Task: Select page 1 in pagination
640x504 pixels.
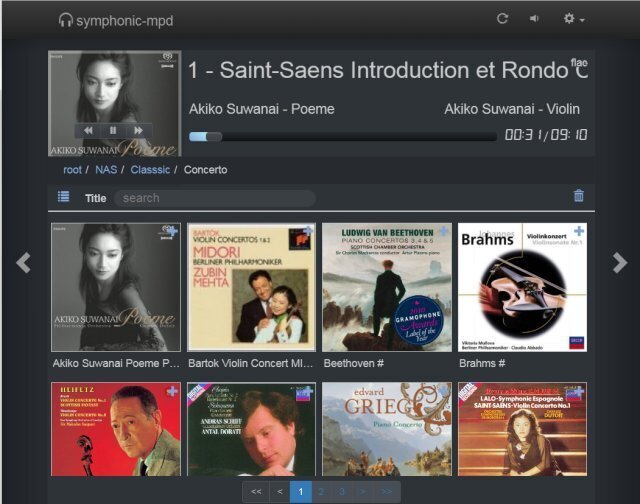Action: coord(300,492)
